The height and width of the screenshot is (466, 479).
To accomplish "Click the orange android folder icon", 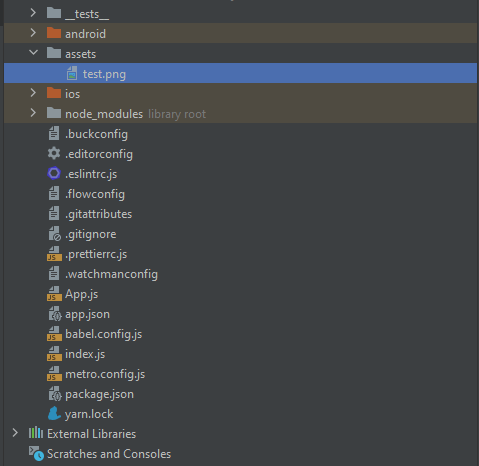I will [x=54, y=33].
